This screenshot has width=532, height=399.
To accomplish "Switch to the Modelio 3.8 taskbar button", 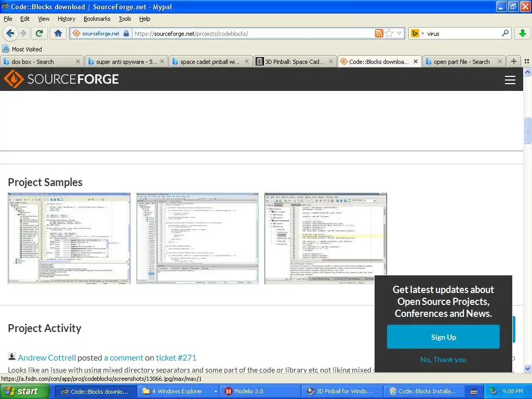I will pos(260,391).
